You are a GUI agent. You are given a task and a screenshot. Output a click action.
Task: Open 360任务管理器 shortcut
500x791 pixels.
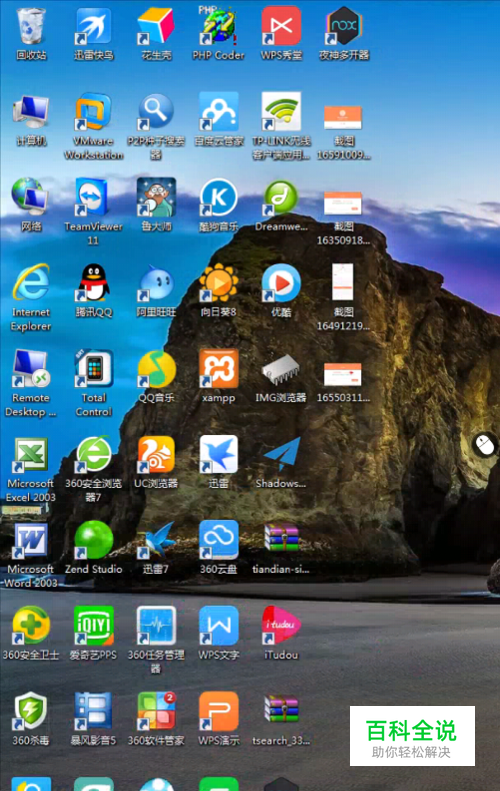[x=156, y=626]
